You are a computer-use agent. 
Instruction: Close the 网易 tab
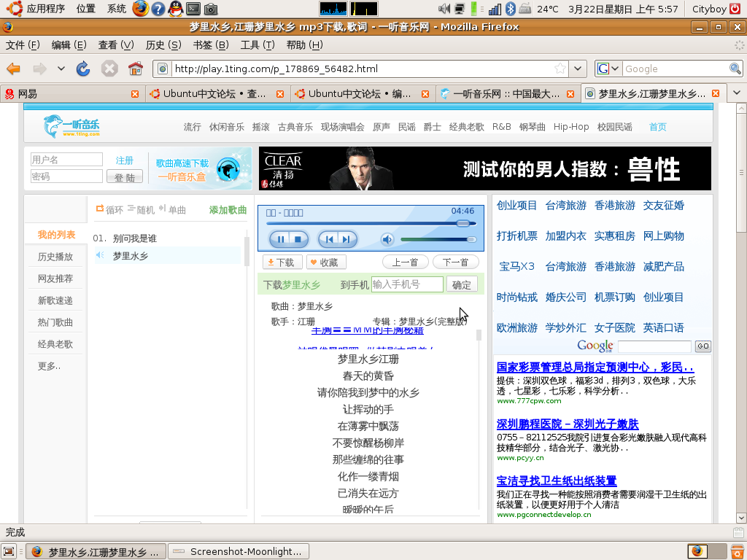click(135, 94)
